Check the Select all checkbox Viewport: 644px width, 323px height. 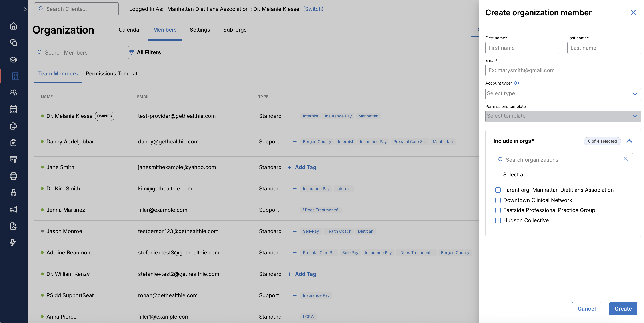tap(498, 175)
